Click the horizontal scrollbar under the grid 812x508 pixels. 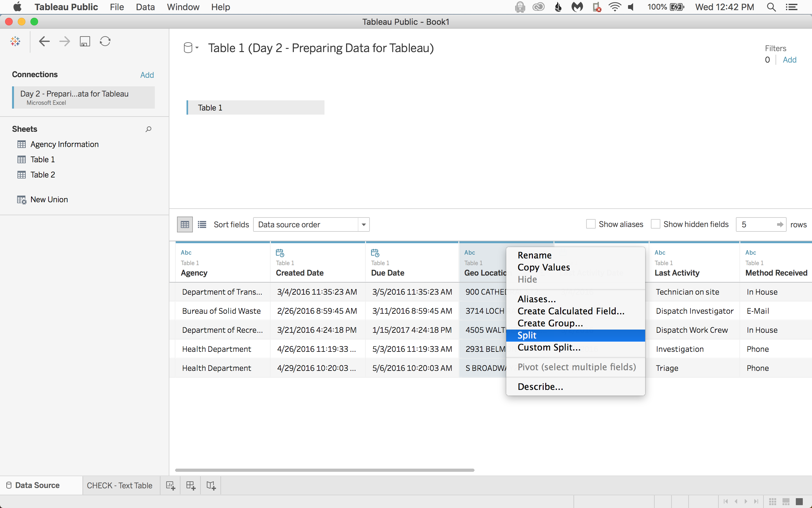click(x=324, y=470)
